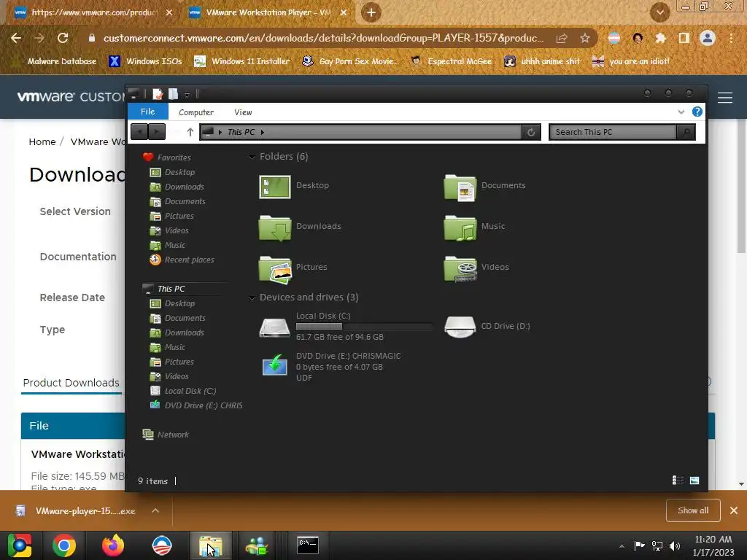Open the Computer ribbon tab
The image size is (747, 560).
click(196, 112)
